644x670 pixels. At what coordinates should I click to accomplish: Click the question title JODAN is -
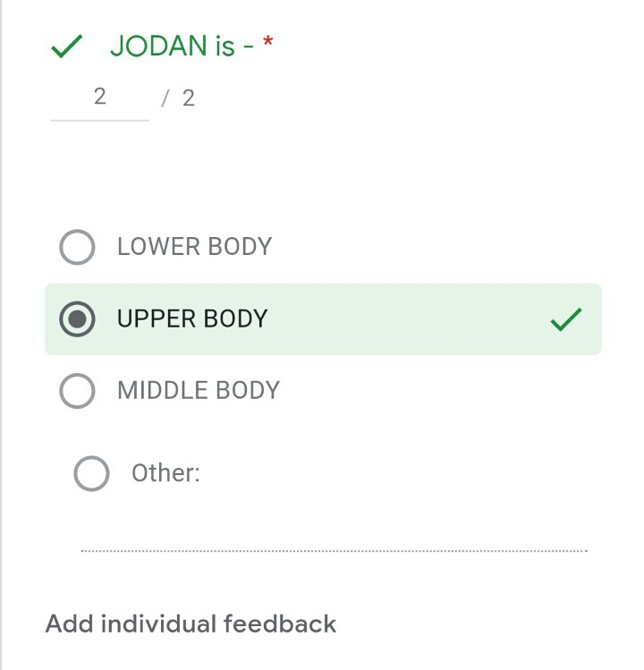(173, 46)
